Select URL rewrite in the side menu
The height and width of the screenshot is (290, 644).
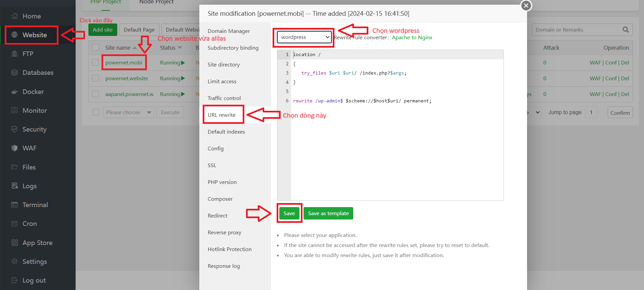click(x=222, y=115)
